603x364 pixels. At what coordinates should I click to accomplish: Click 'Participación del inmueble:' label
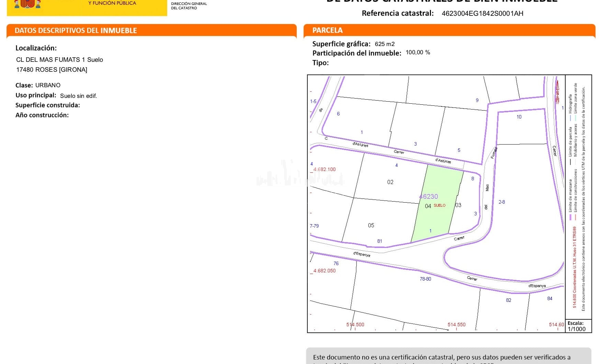click(x=357, y=53)
